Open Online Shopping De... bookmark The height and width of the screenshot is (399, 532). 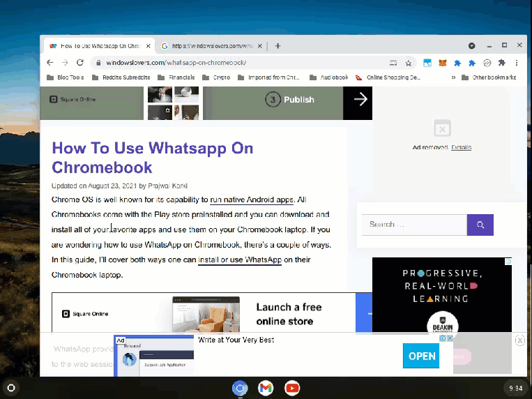coord(388,77)
